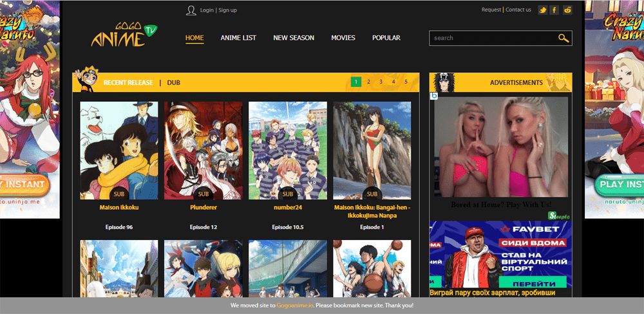
Task: Click the number24 title link
Action: click(288, 208)
